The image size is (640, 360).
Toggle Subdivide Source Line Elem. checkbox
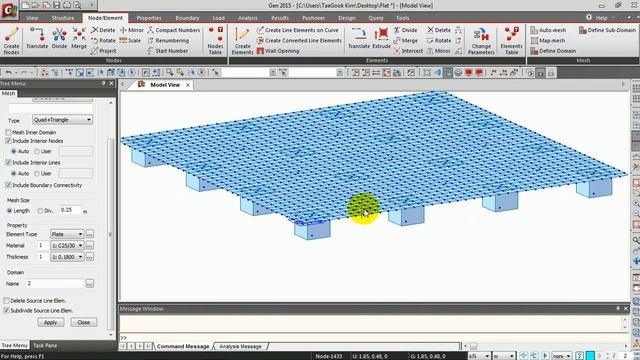(6, 311)
